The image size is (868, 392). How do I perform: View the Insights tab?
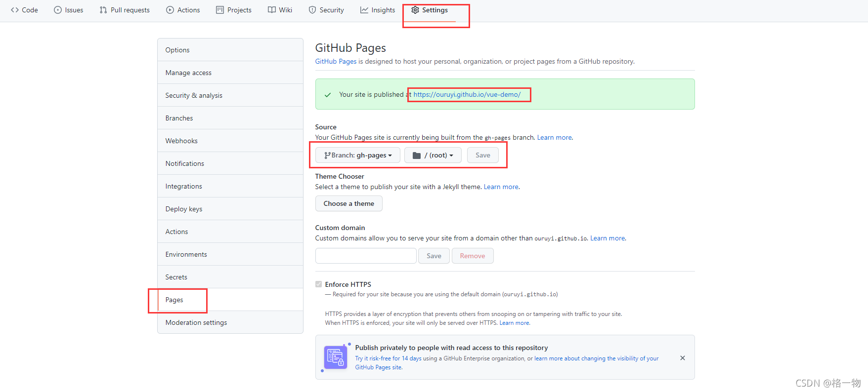tap(377, 10)
